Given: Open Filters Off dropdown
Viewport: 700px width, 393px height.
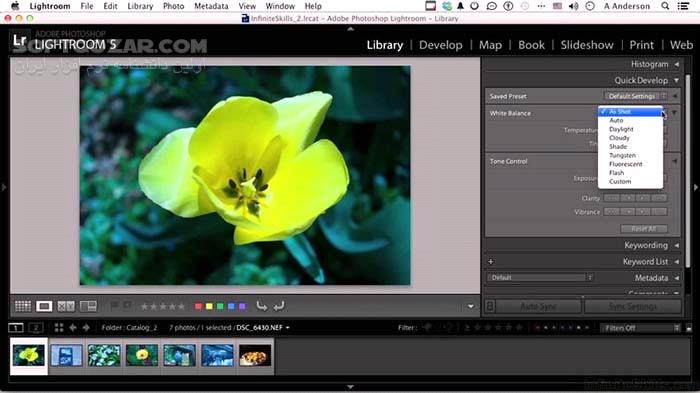Looking at the screenshot, I should 640,328.
